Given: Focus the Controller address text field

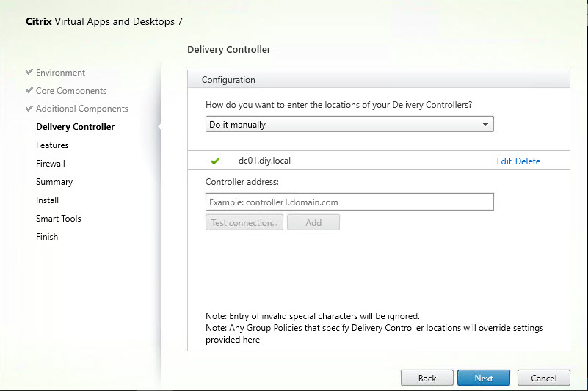Looking at the screenshot, I should 349,202.
